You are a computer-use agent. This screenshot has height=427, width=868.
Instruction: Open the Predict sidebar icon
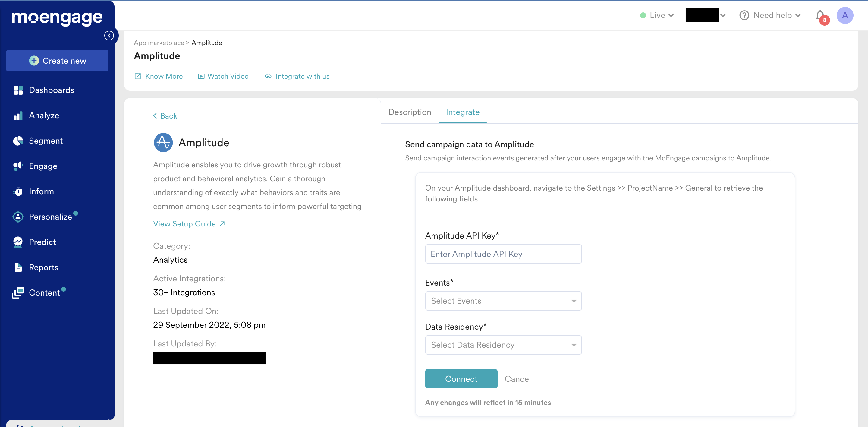click(18, 242)
